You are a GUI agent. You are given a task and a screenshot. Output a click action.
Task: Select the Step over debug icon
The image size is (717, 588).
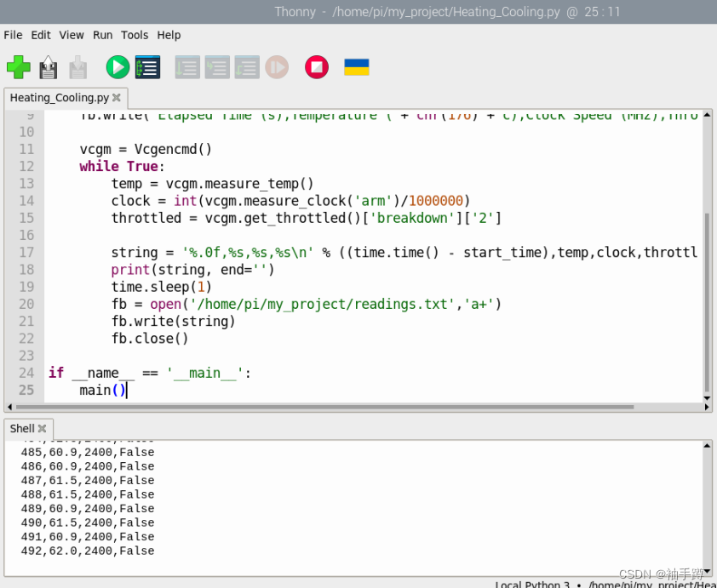(187, 67)
